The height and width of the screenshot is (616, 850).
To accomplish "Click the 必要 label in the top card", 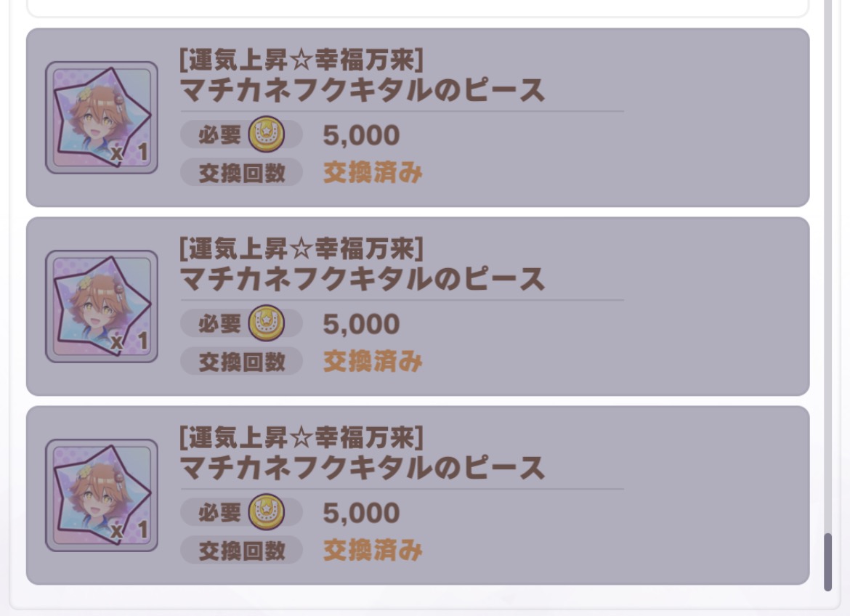I will [x=219, y=135].
